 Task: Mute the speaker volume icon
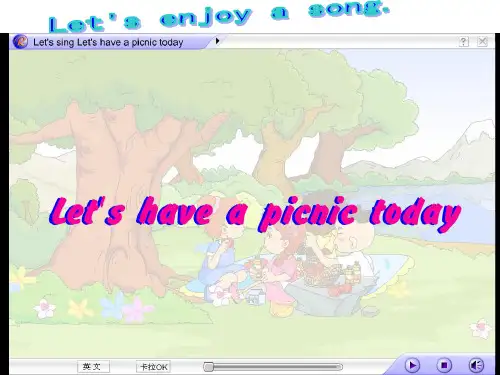[476, 365]
